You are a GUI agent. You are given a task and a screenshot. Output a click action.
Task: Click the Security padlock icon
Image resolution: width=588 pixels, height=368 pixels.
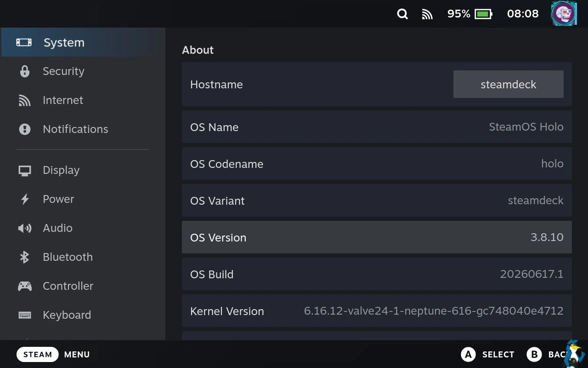click(x=25, y=71)
